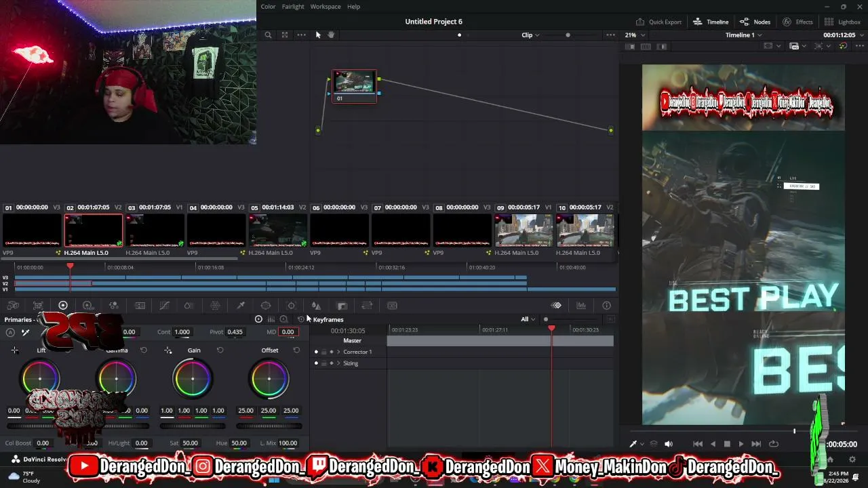This screenshot has height=488, width=868.
Task: Open the RGB Mixer palette
Action: (x=113, y=306)
